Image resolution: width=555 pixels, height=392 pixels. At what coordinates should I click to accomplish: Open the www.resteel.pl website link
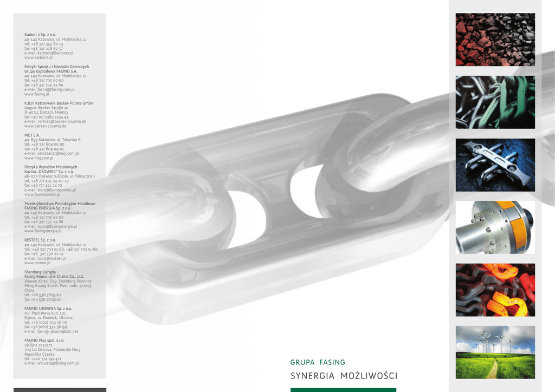pyautogui.click(x=37, y=263)
